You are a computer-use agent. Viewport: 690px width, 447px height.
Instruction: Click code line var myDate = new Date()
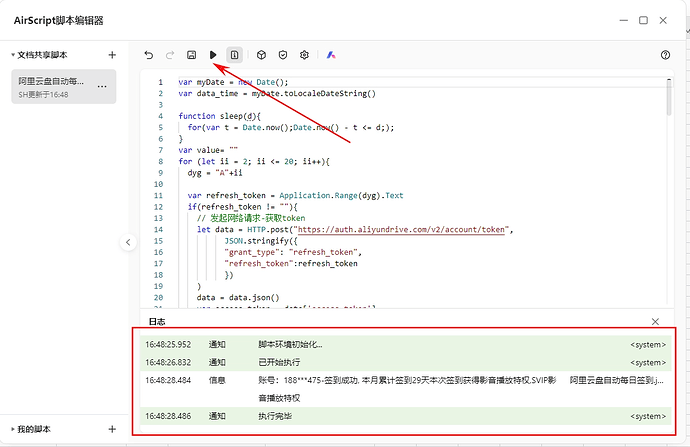coord(233,82)
